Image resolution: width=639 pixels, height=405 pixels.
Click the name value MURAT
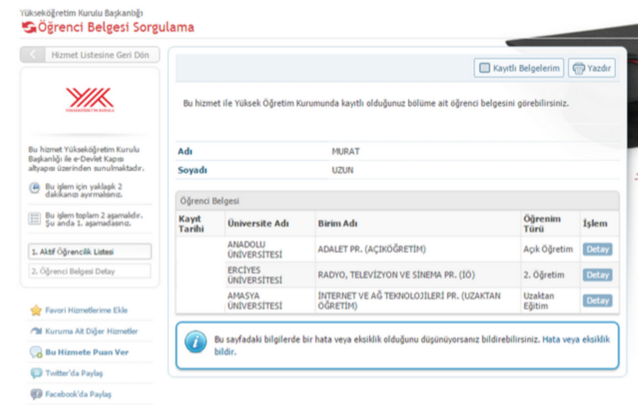(x=346, y=152)
